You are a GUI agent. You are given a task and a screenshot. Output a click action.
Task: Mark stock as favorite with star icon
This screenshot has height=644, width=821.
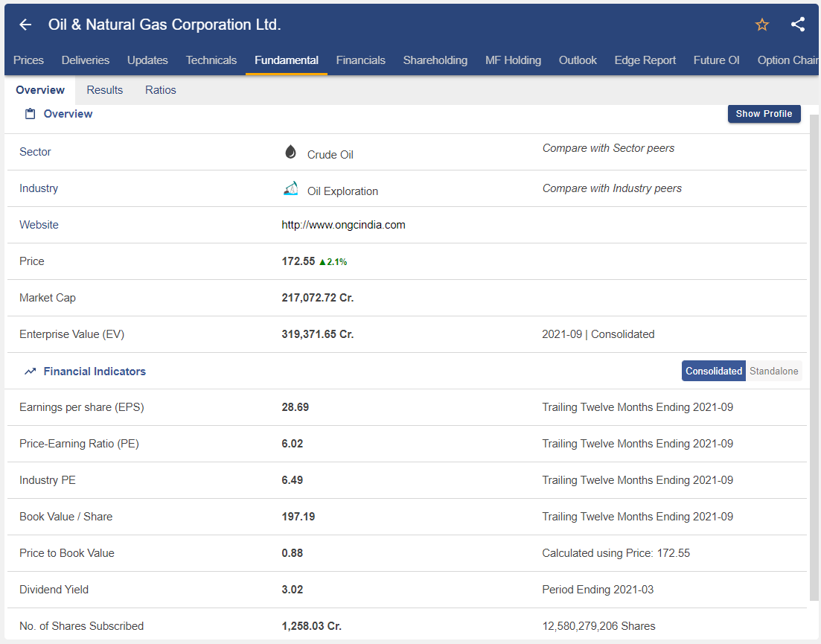click(762, 25)
